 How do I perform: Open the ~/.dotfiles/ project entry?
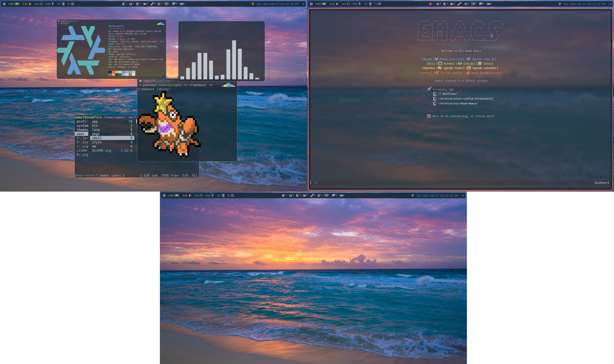[x=447, y=94]
